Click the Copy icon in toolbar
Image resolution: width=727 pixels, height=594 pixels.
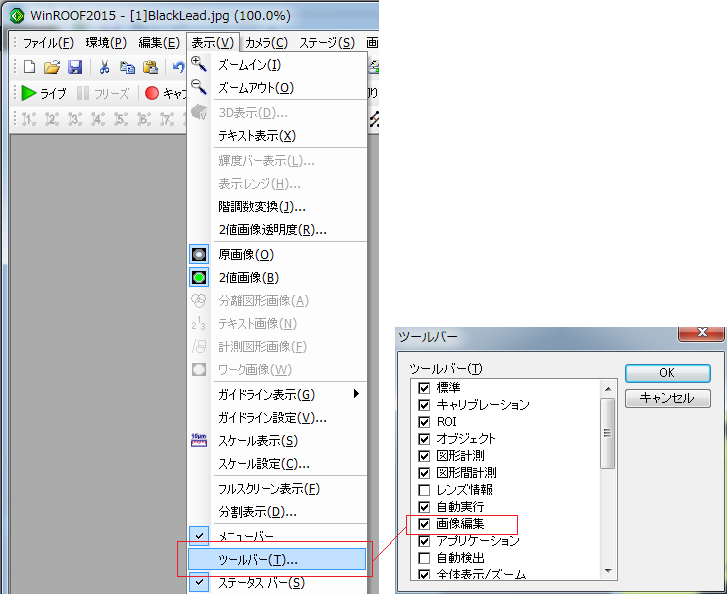point(127,67)
